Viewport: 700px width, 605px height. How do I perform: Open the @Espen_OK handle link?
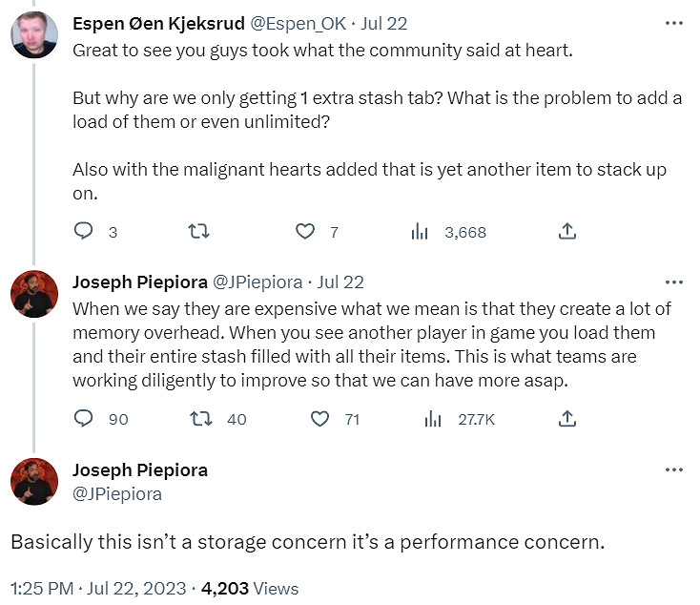click(x=298, y=24)
